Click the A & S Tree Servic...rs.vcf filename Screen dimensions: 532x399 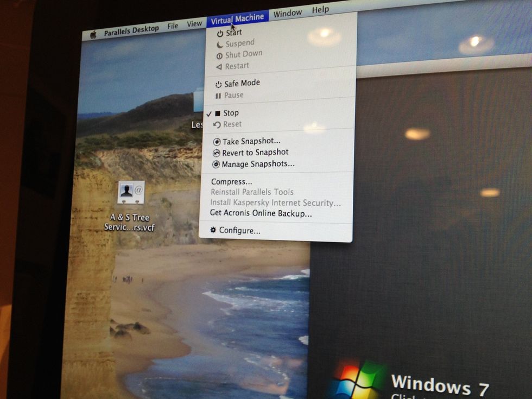[x=129, y=222]
